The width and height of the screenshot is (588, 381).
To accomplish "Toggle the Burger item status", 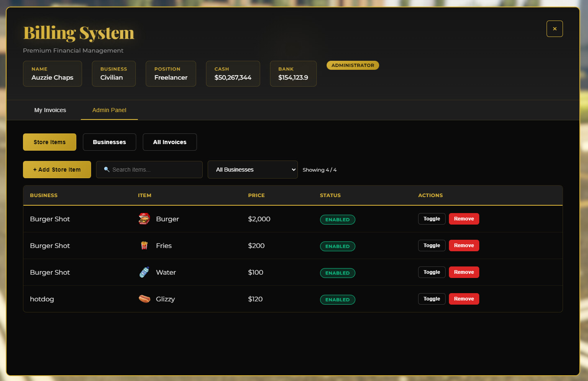I will 432,219.
